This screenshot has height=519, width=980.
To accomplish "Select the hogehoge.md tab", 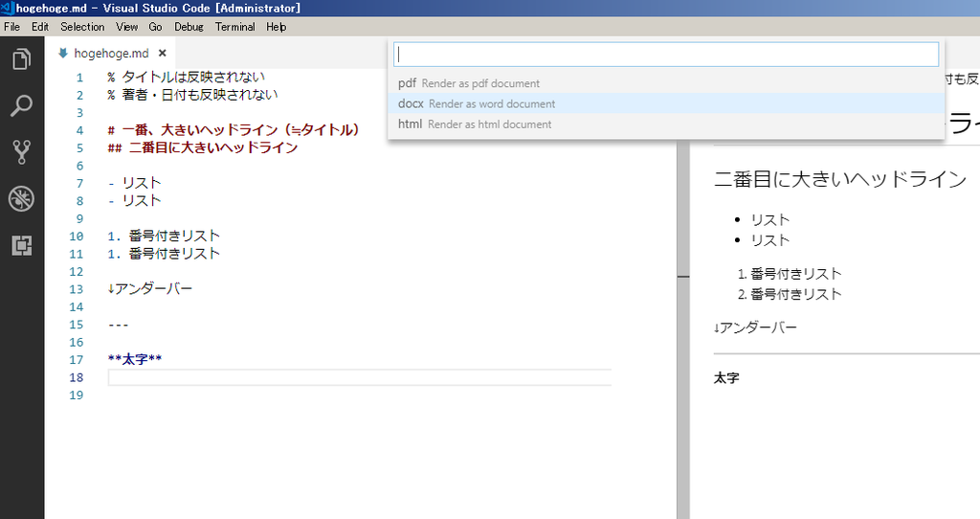I will point(111,54).
